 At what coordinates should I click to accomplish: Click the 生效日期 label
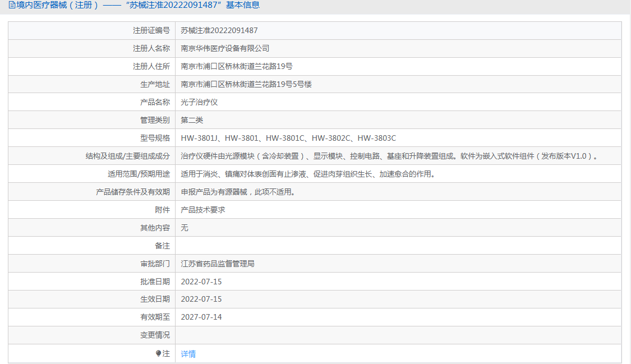(x=155, y=300)
